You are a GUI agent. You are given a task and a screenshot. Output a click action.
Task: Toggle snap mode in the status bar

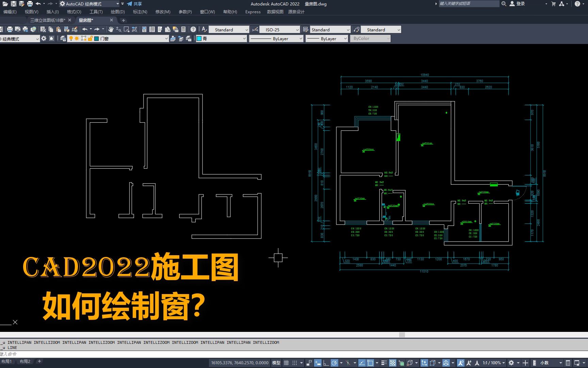coord(295,363)
